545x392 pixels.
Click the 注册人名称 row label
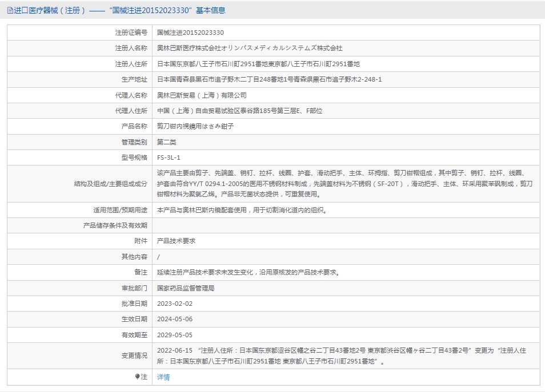pyautogui.click(x=131, y=49)
